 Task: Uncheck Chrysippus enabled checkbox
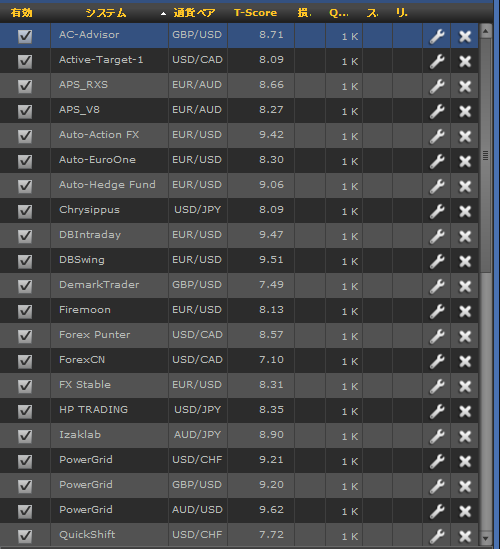25,211
